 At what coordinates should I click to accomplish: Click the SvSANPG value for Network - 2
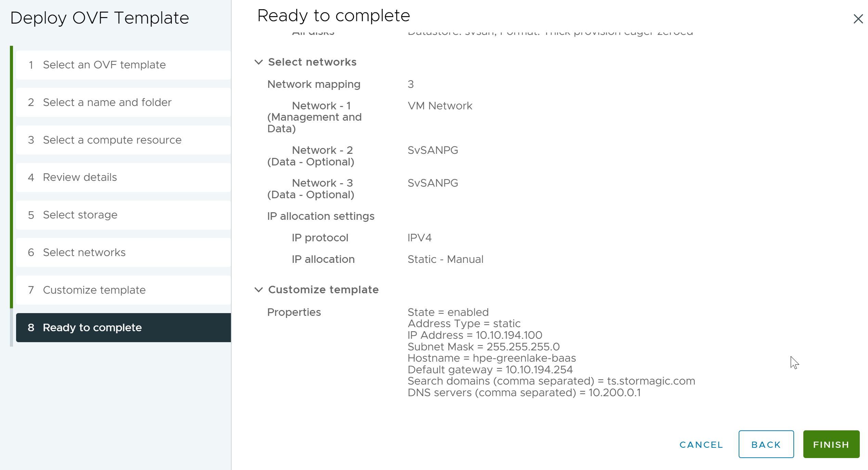point(433,150)
